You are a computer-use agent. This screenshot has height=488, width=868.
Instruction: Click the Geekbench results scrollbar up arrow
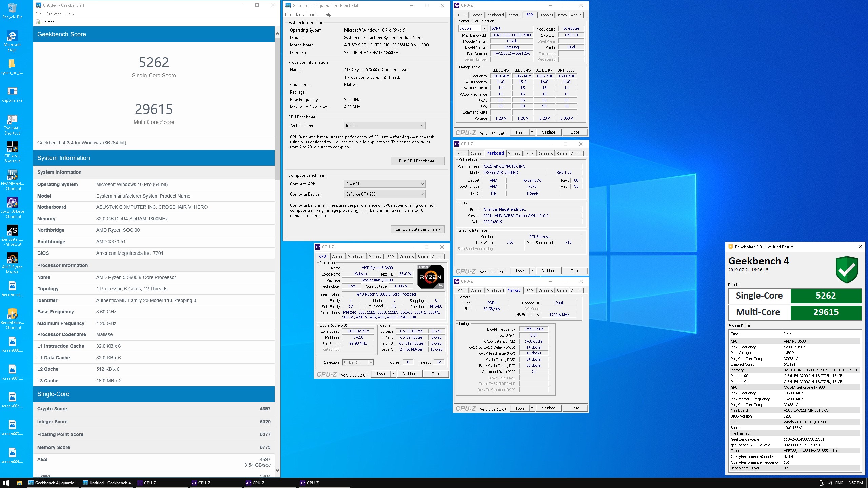[277, 34]
